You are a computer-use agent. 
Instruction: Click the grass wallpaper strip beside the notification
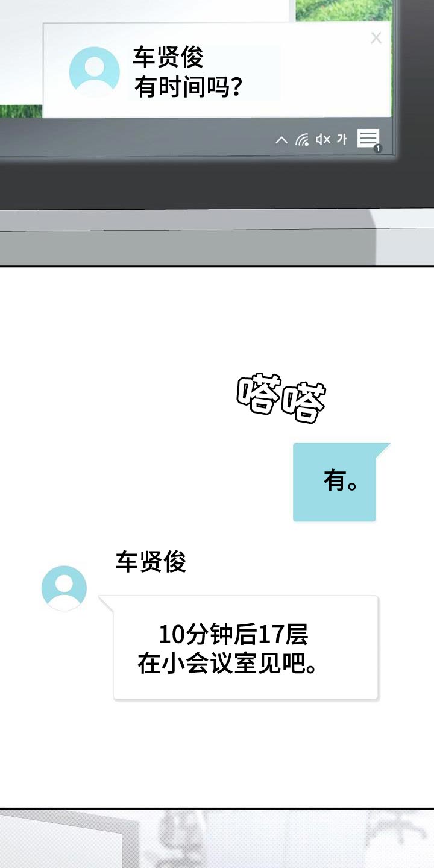[21, 112]
